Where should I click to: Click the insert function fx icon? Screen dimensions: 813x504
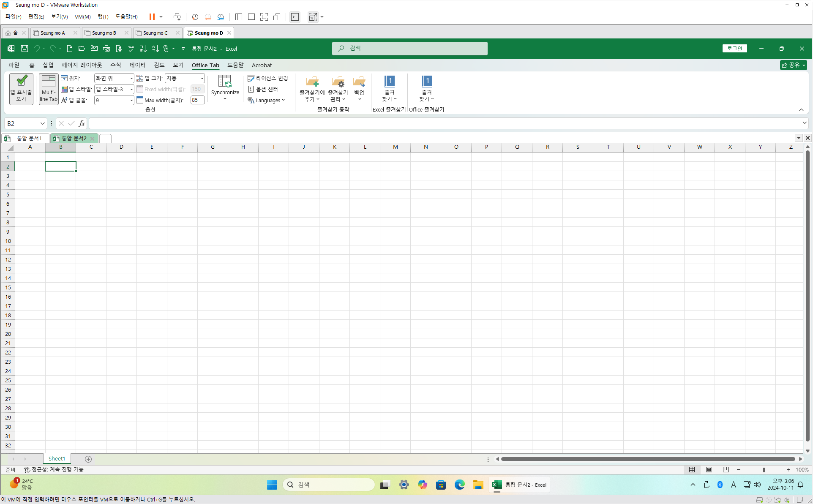82,123
